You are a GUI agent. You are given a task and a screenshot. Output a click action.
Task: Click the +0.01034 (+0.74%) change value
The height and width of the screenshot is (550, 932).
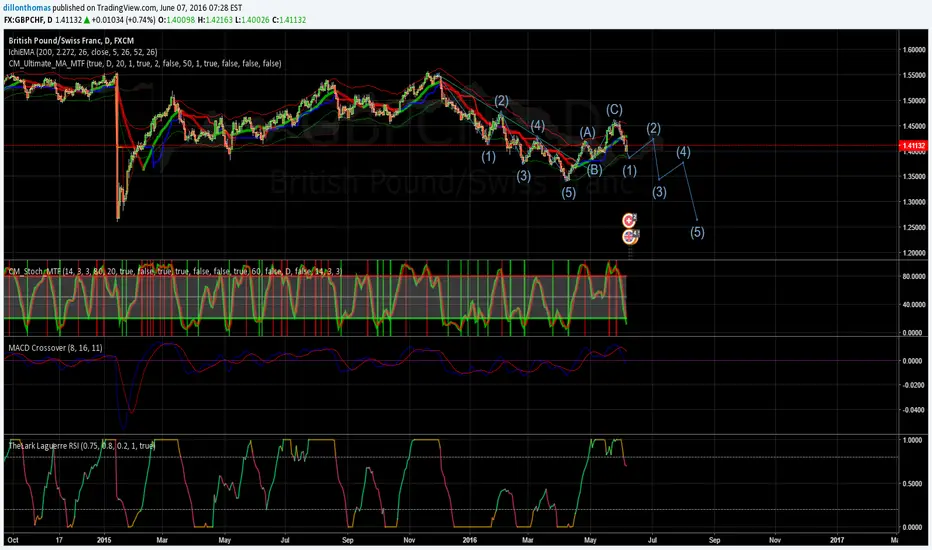point(124,20)
